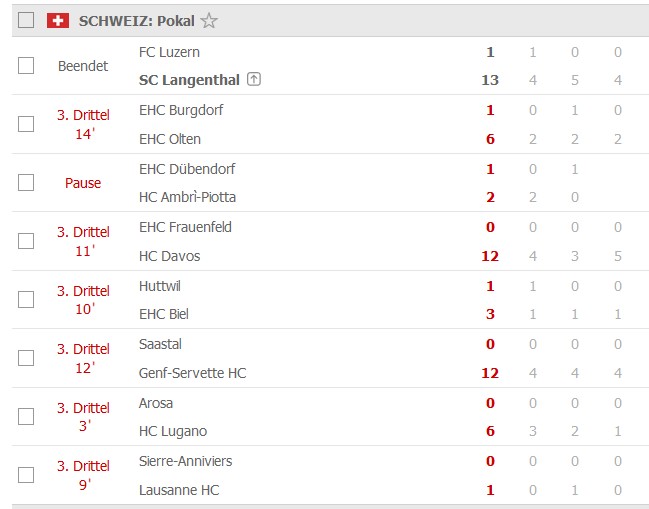
Task: Click HC Lugano team name
Action: coord(172,431)
